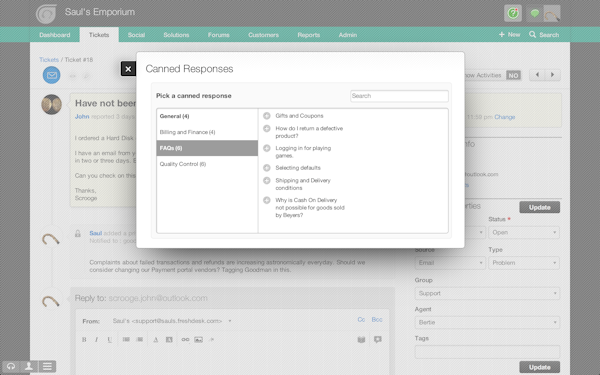Insert Shipping and Delivery conditions response
The width and height of the screenshot is (600, 375).
tap(267, 180)
